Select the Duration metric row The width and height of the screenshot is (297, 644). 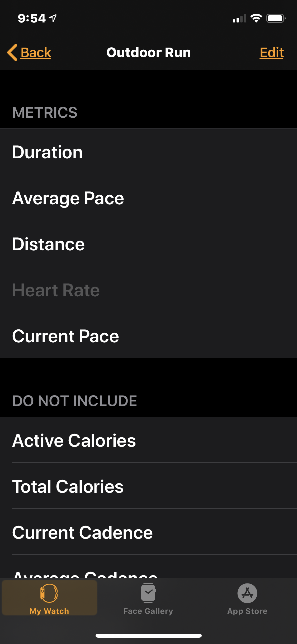coord(148,152)
